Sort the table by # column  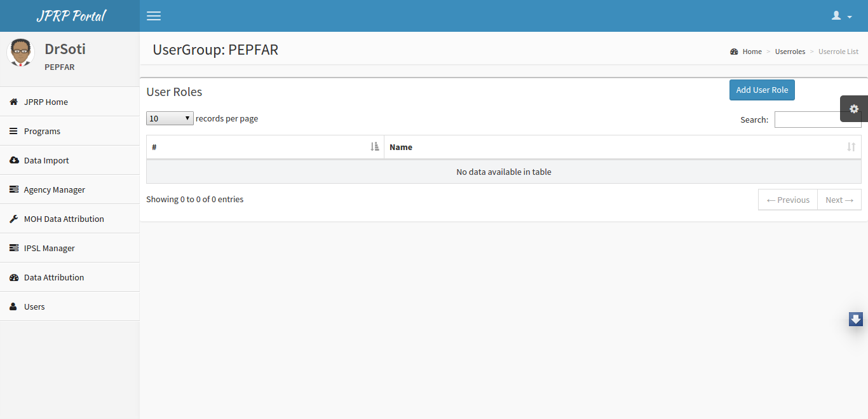tap(265, 147)
